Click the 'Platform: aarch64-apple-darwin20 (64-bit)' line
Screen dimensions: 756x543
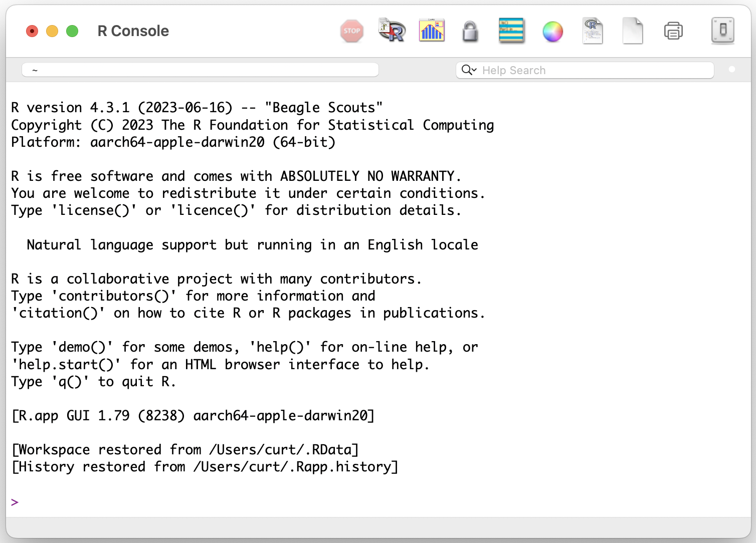tap(173, 142)
